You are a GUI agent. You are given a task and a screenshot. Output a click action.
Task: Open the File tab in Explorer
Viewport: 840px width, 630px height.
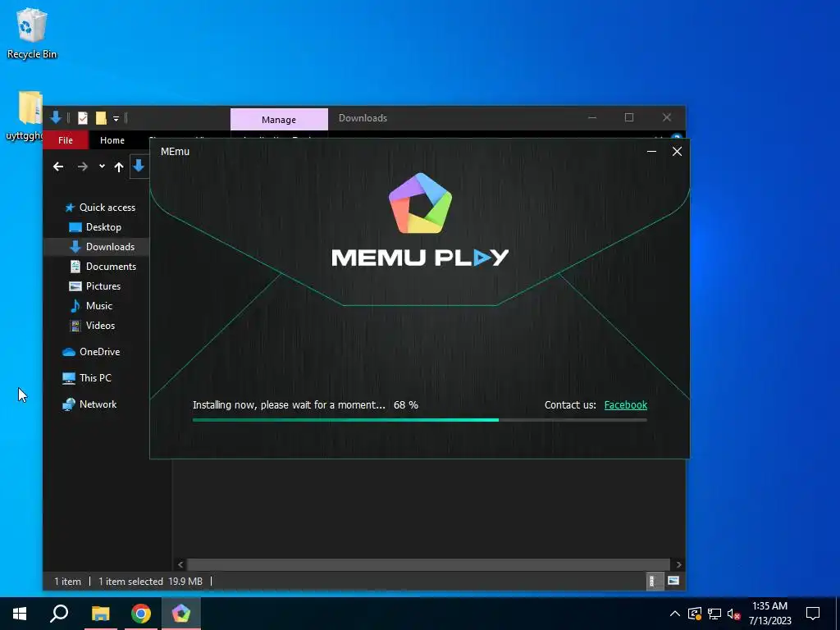tap(66, 139)
